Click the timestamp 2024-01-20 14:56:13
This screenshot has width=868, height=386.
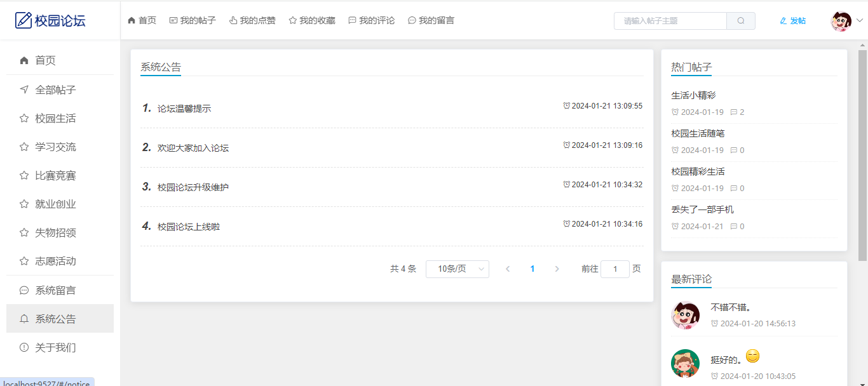click(757, 323)
